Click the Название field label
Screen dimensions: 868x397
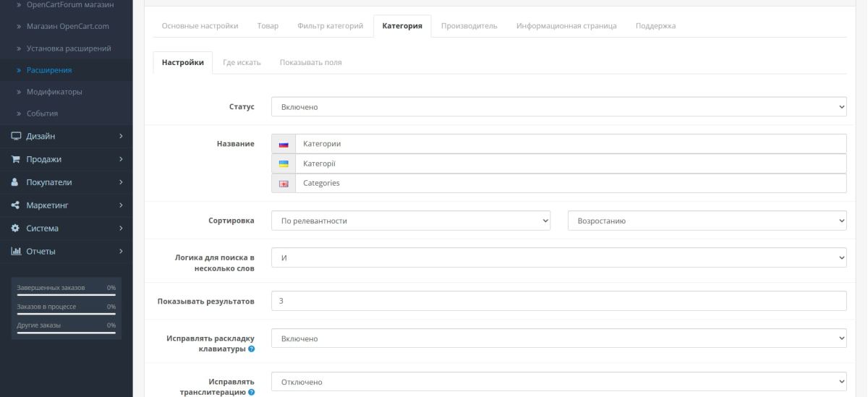(x=236, y=144)
